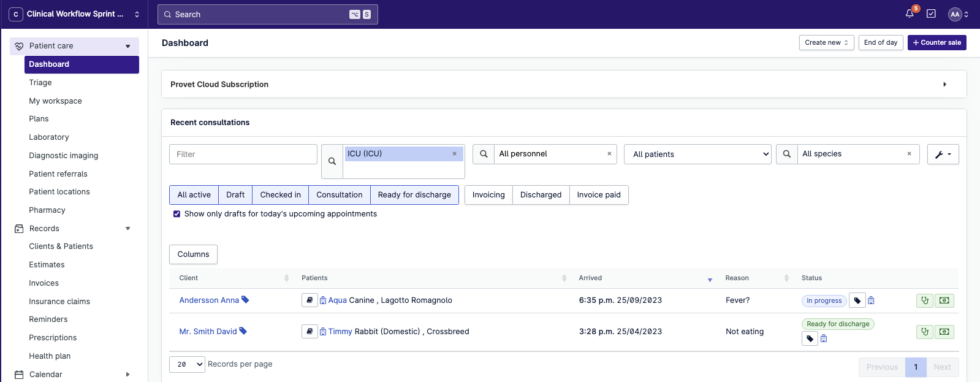Go to Triage in the sidebar

[40, 83]
